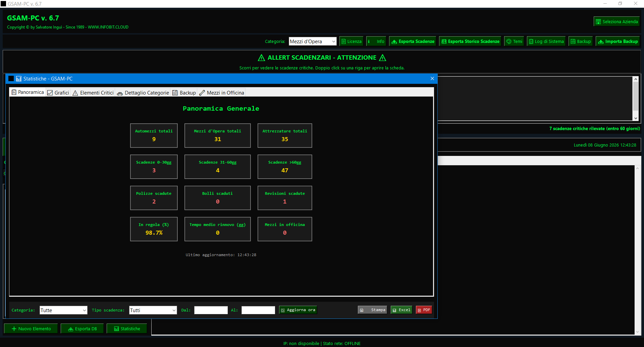Click Esporta Storico Scadenze button

(x=470, y=41)
